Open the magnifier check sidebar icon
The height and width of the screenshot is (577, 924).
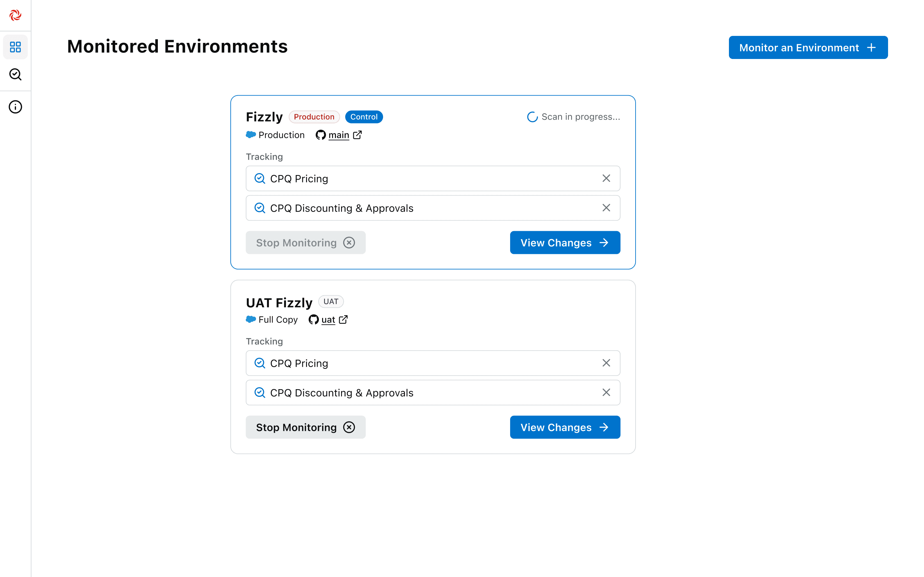click(x=15, y=74)
